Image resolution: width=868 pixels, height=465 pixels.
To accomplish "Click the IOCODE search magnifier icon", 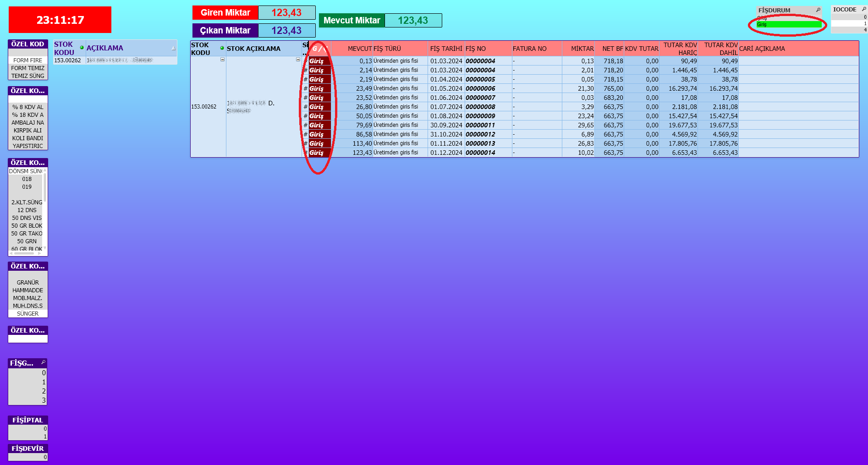I will tap(864, 9).
